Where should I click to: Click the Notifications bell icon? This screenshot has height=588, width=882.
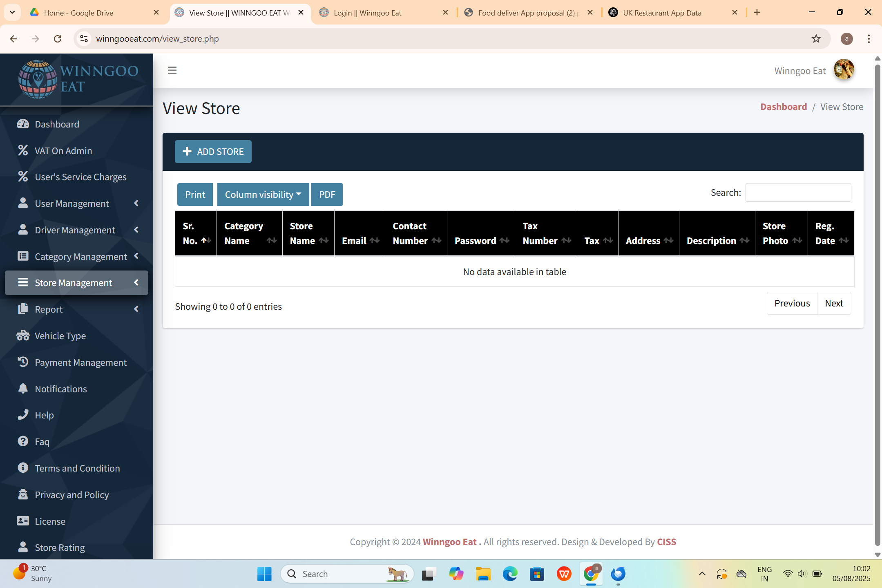coord(23,389)
